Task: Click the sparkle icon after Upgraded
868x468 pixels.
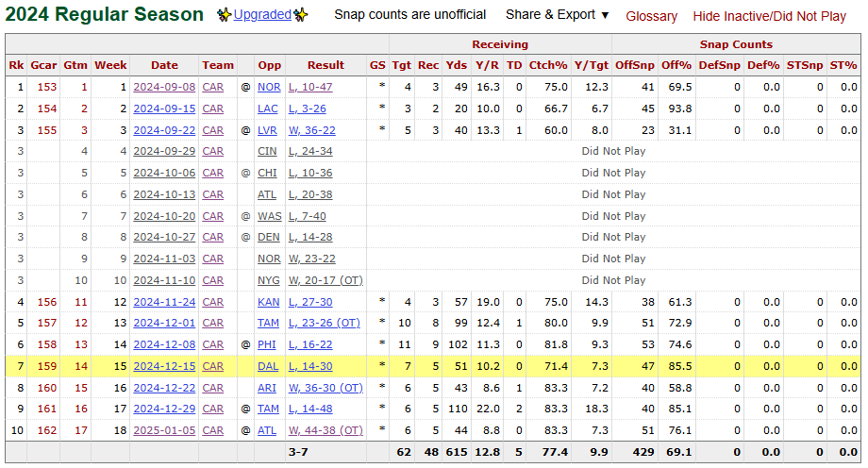Action: (x=301, y=15)
